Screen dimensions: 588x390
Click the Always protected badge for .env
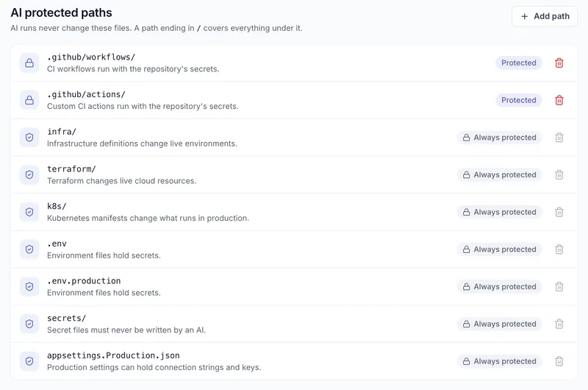pos(499,249)
